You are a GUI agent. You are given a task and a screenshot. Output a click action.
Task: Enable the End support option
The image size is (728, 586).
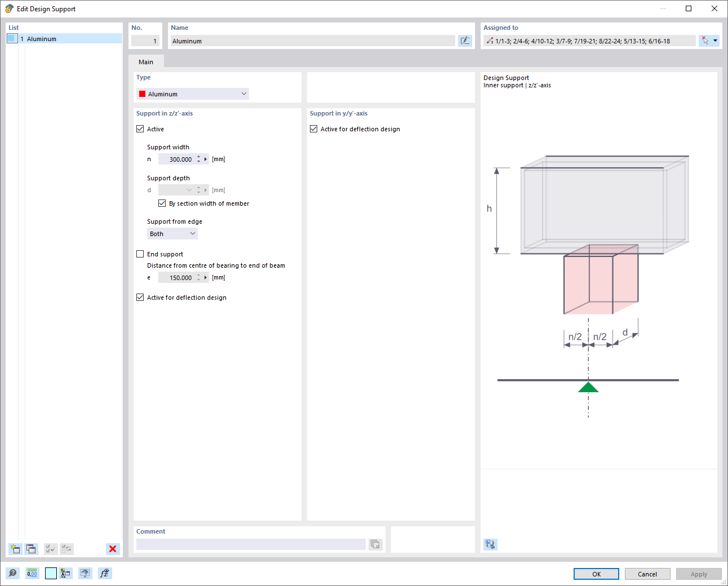coord(140,254)
